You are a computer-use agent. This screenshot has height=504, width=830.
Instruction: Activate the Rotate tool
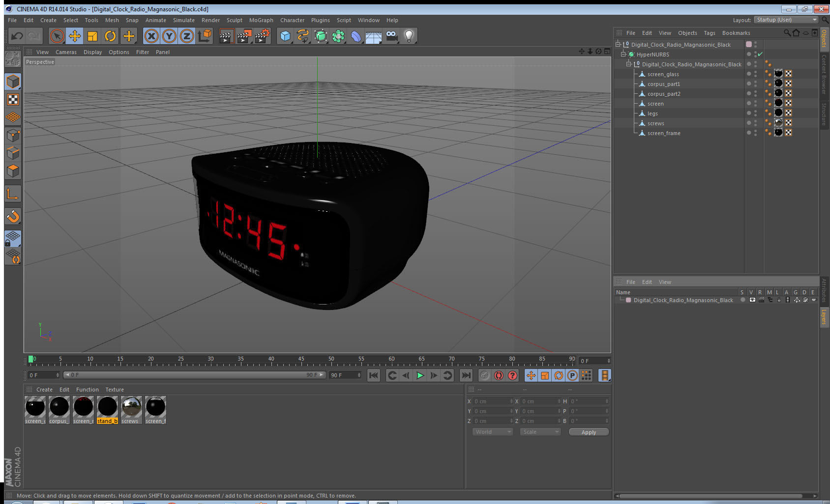(x=111, y=36)
